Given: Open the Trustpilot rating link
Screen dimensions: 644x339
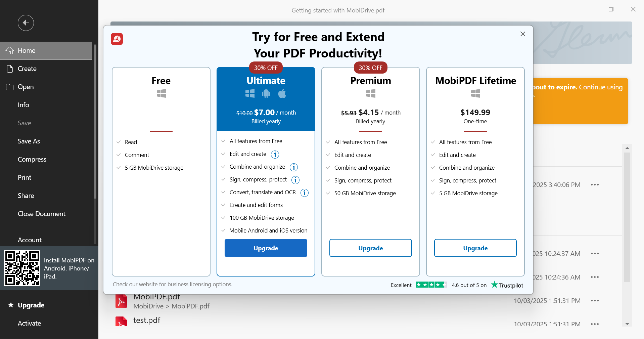Looking at the screenshot, I should (x=507, y=285).
